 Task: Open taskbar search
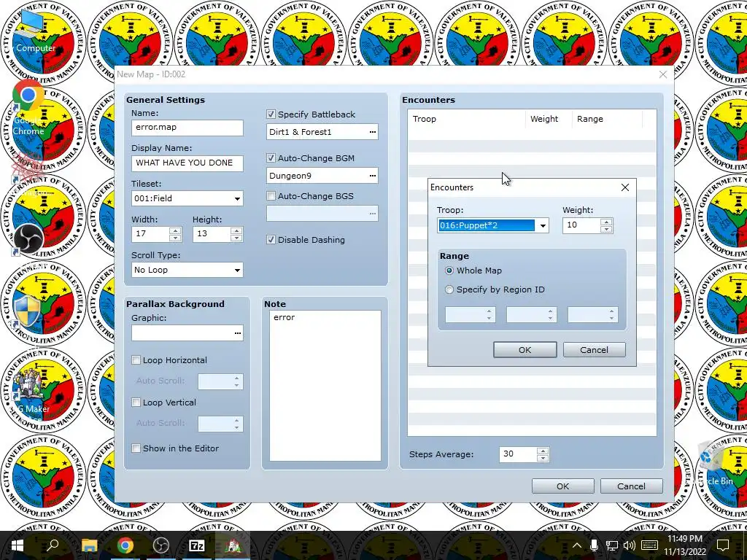(x=53, y=545)
